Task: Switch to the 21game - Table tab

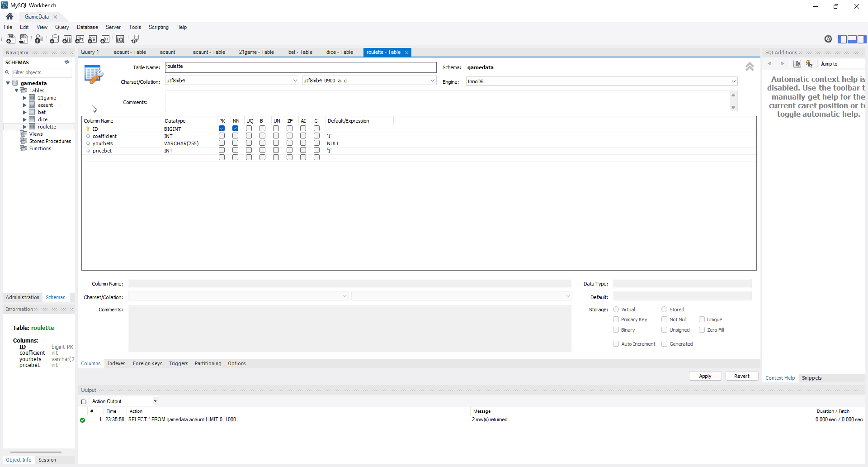Action: click(x=256, y=52)
